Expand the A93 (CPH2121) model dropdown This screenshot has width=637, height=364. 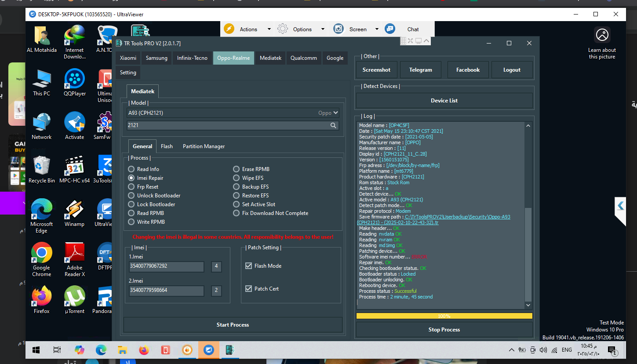(x=335, y=113)
